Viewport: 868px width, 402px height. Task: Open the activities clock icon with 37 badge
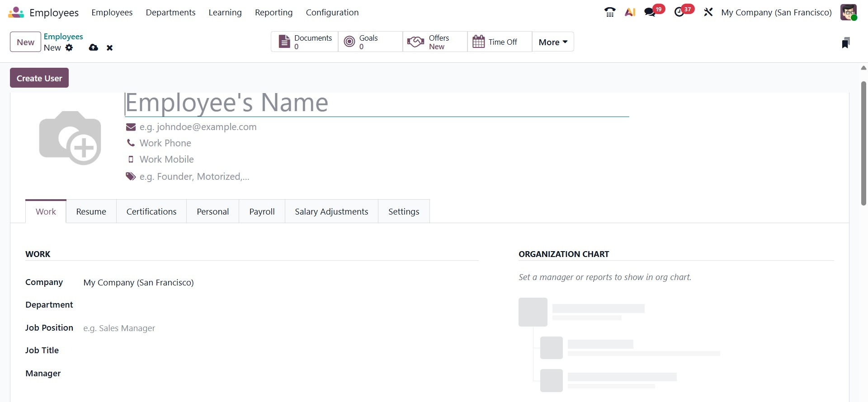[x=684, y=11]
